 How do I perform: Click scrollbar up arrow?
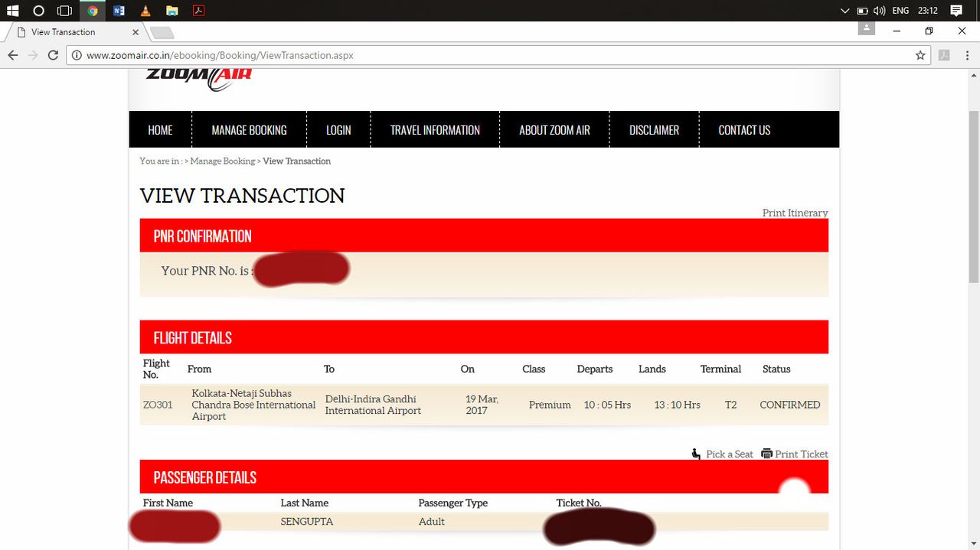[974, 76]
